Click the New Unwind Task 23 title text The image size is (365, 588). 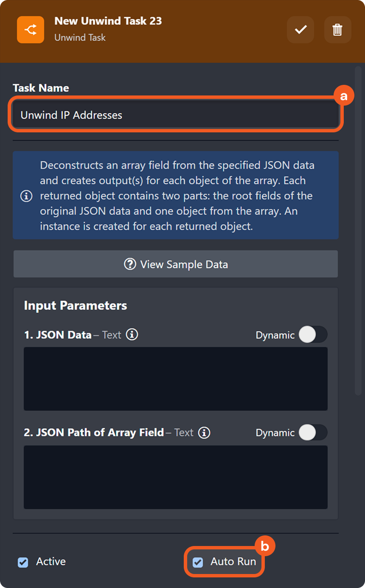pos(108,21)
